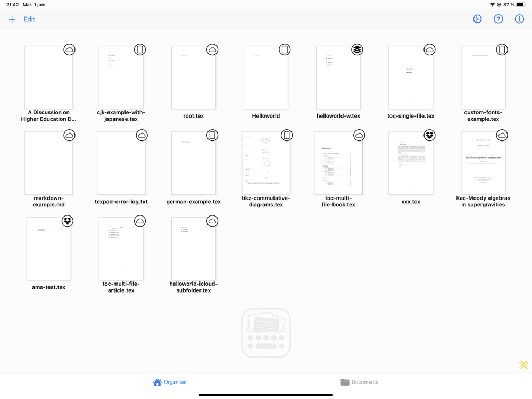Open german-example.tex document
532x399 pixels.
click(x=194, y=163)
